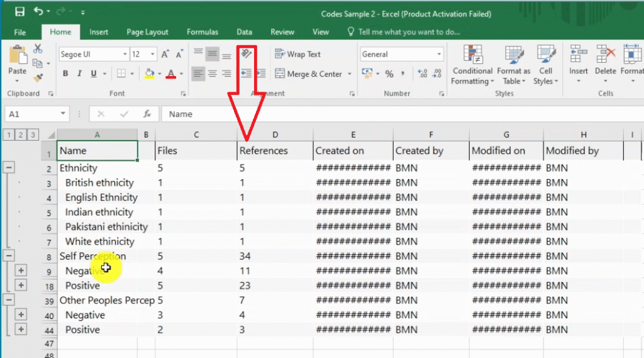Screen dimensions: 644x358
Task: Click the Cut scissors icon
Action: [38, 49]
